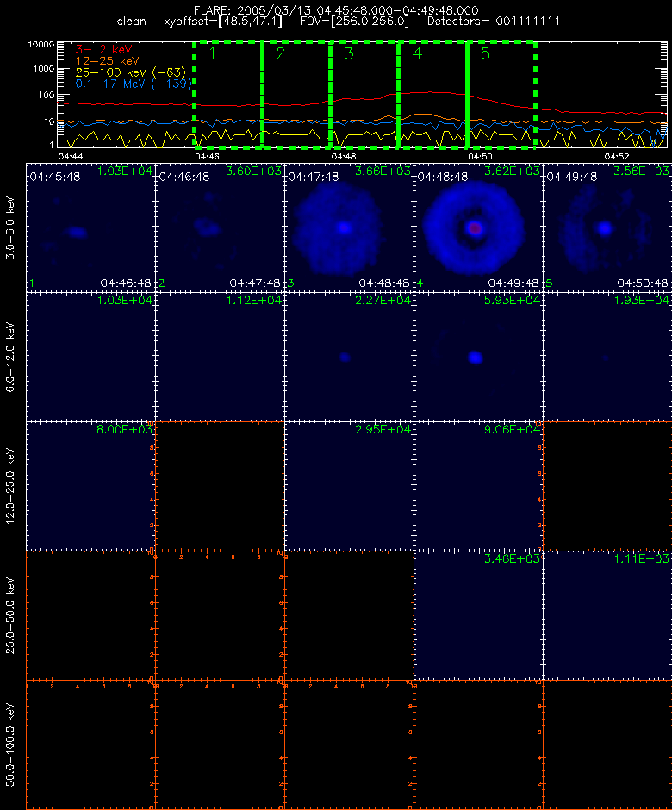
Task: Click the 04:45:48 start time stamp
Action: [x=55, y=177]
